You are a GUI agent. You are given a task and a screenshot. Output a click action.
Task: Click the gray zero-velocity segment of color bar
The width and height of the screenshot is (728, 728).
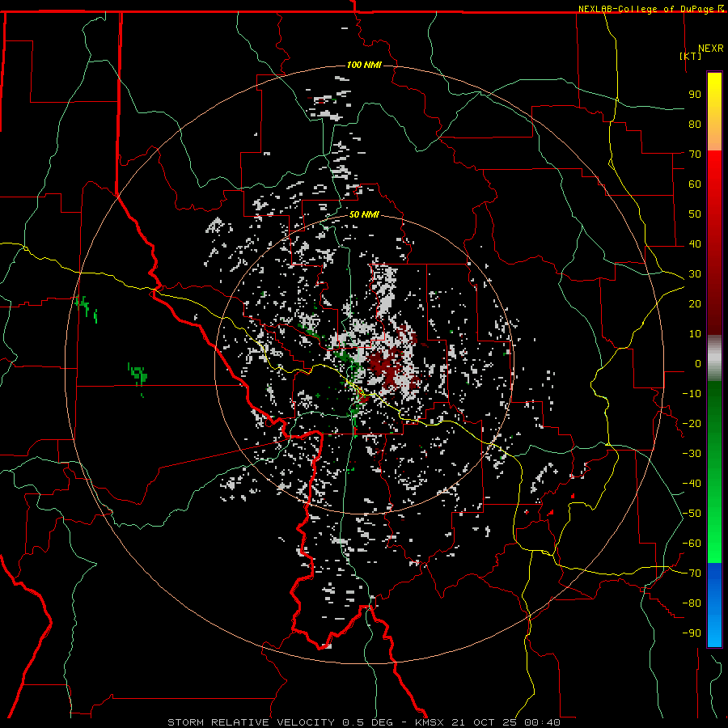tap(714, 358)
